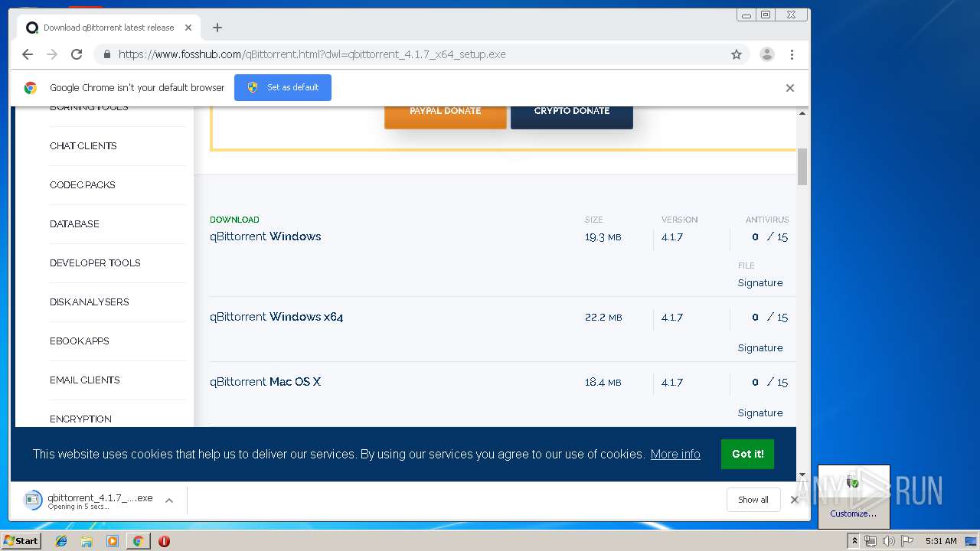Bookmark this page with the star icon

[x=737, y=54]
